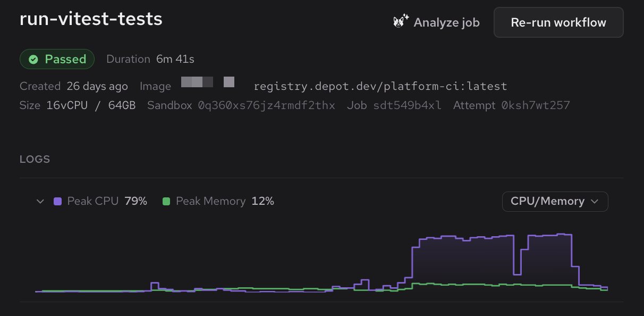Click the registry.depot.dev/platform-ci:latest image name
The height and width of the screenshot is (316, 644).
pos(380,86)
